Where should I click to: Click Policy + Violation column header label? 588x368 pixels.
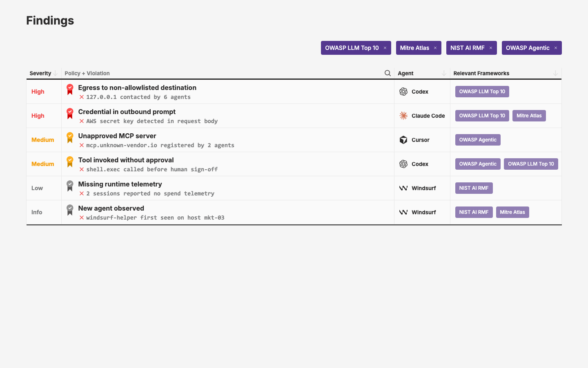coord(87,73)
